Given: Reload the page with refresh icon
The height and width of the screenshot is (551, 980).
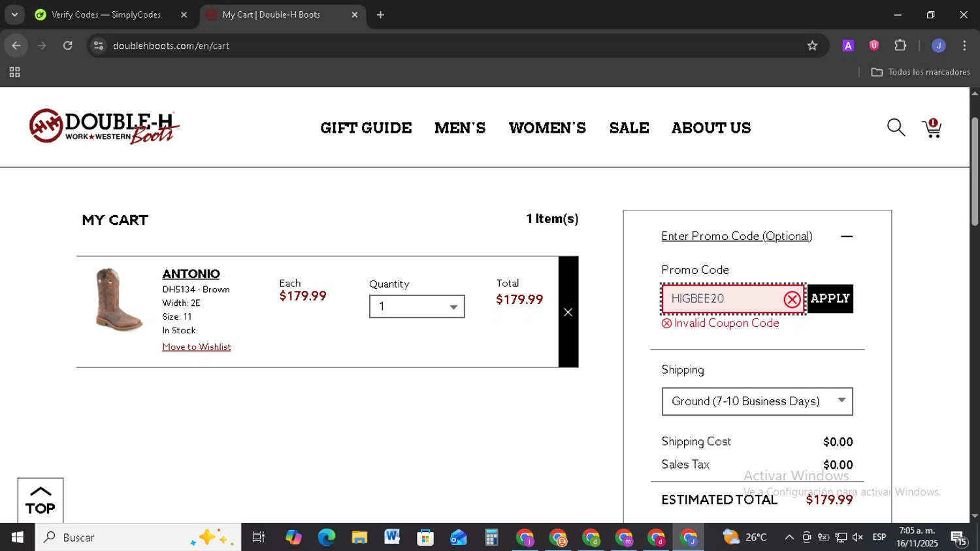Looking at the screenshot, I should tap(68, 46).
